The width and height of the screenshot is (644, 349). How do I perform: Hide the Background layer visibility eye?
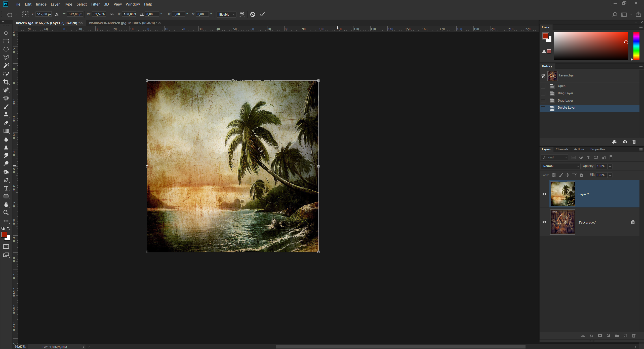(544, 222)
